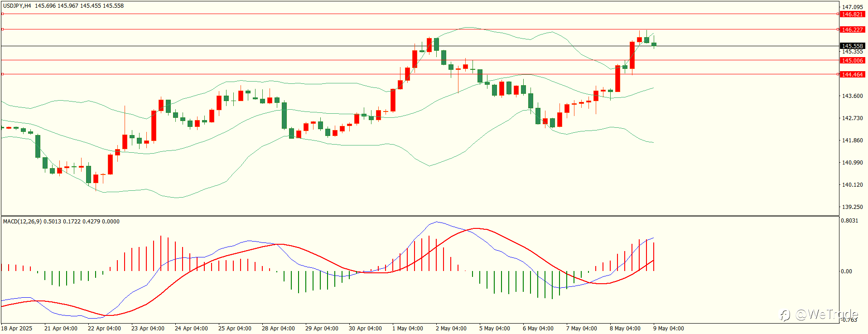
Task: Click the WeTrade watermark logo icon
Action: 785,315
